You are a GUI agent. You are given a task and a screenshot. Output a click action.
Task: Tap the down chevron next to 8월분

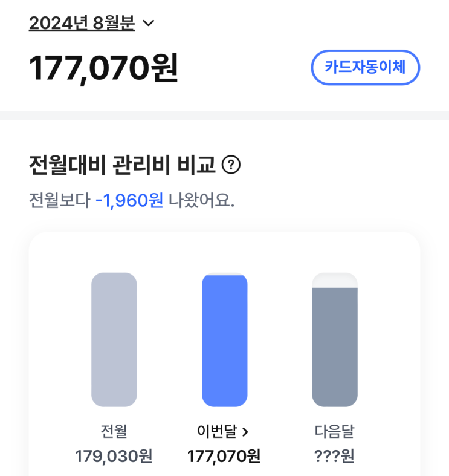point(148,23)
